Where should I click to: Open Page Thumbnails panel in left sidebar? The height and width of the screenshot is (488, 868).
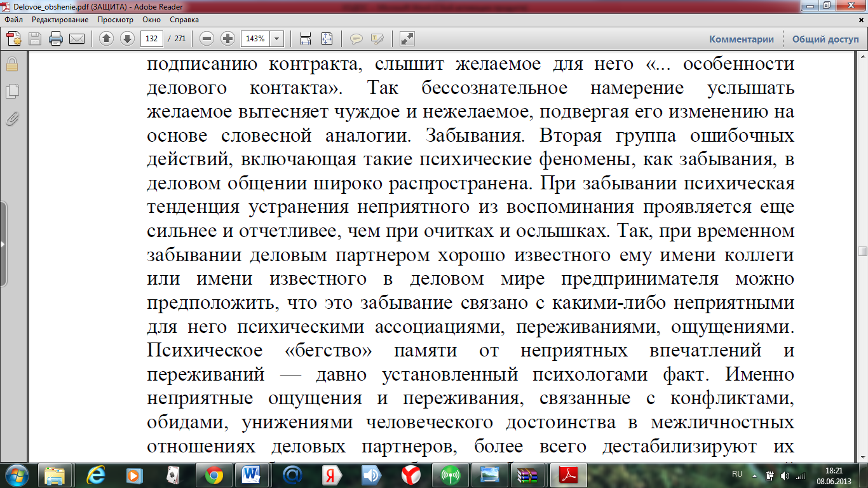(x=12, y=91)
